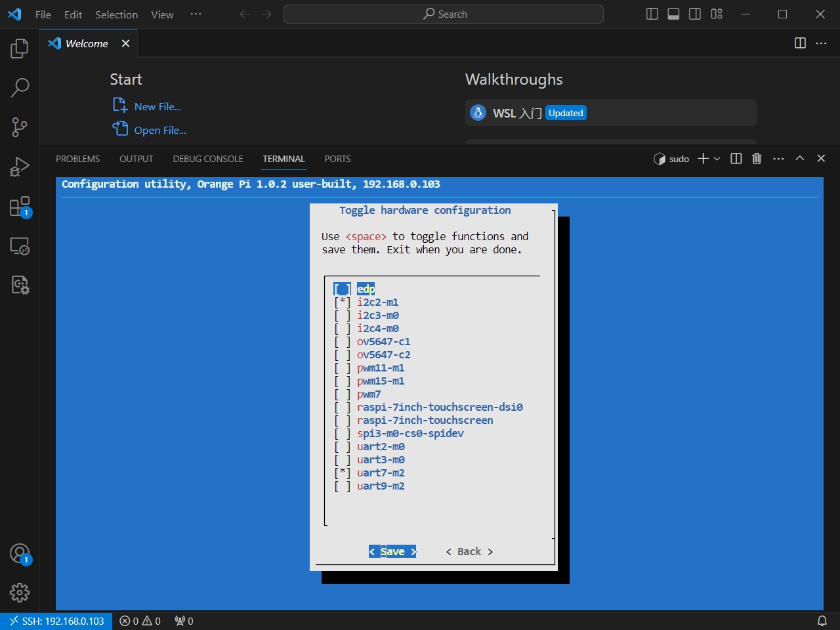
Task: Switch to the PROBLEMS tab
Action: [x=77, y=159]
